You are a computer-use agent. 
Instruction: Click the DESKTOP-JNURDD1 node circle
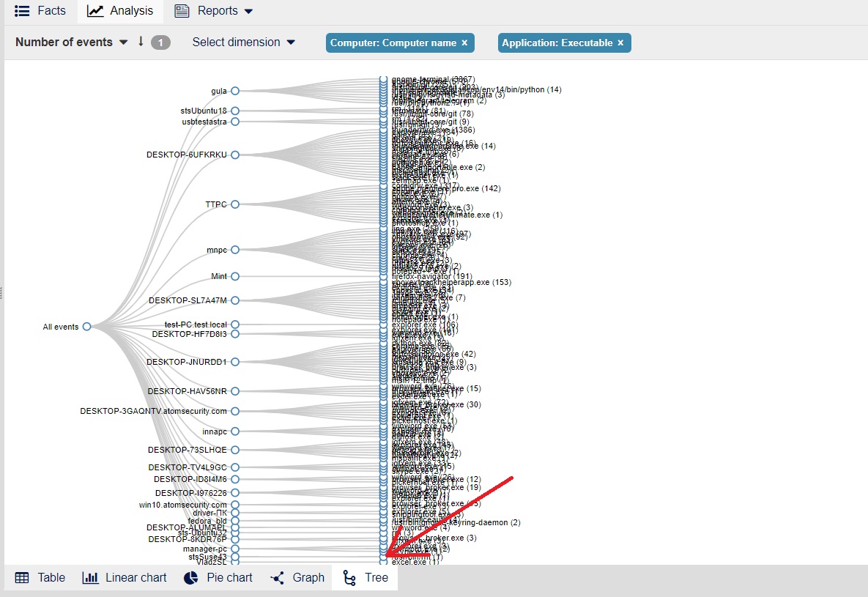[x=235, y=362]
